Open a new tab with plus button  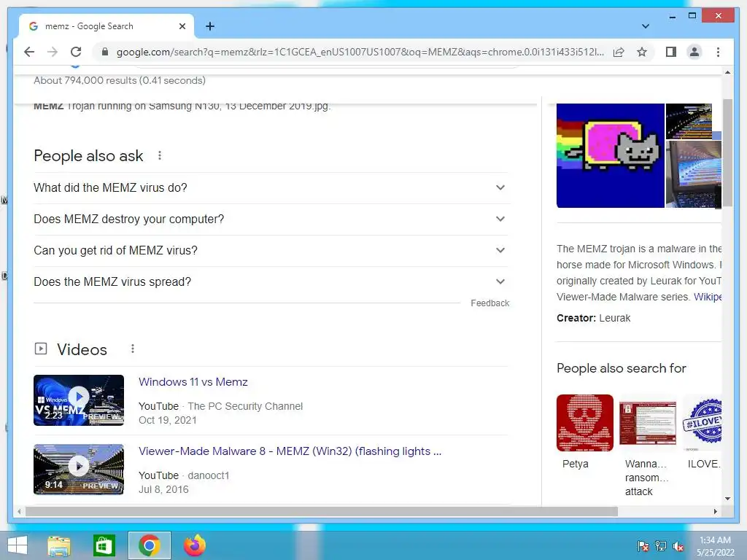pos(210,26)
